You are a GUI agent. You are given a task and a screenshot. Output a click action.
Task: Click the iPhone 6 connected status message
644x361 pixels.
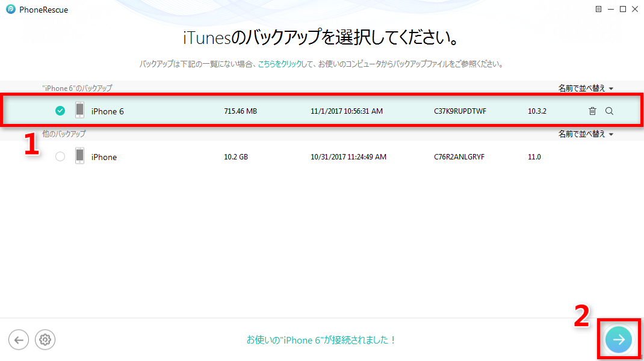click(321, 340)
